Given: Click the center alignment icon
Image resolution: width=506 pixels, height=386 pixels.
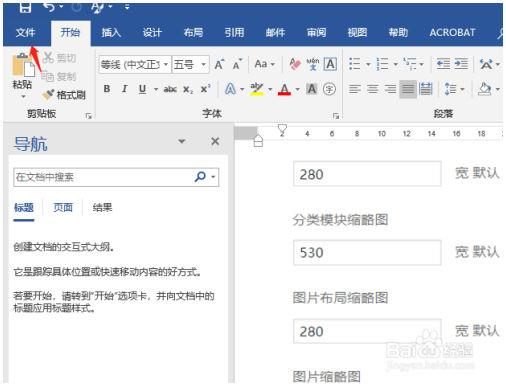Looking at the screenshot, I should [373, 89].
